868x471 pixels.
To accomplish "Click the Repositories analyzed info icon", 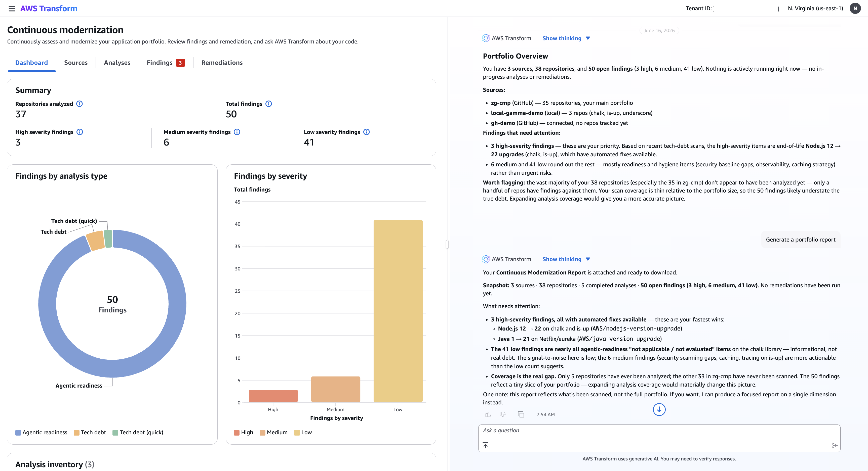I will 80,104.
